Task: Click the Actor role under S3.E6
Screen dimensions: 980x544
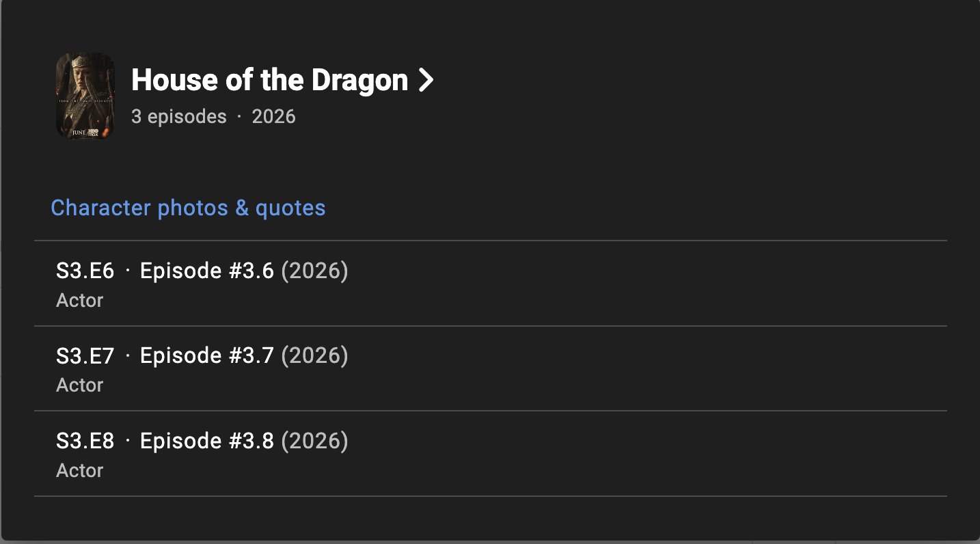Action: [79, 301]
